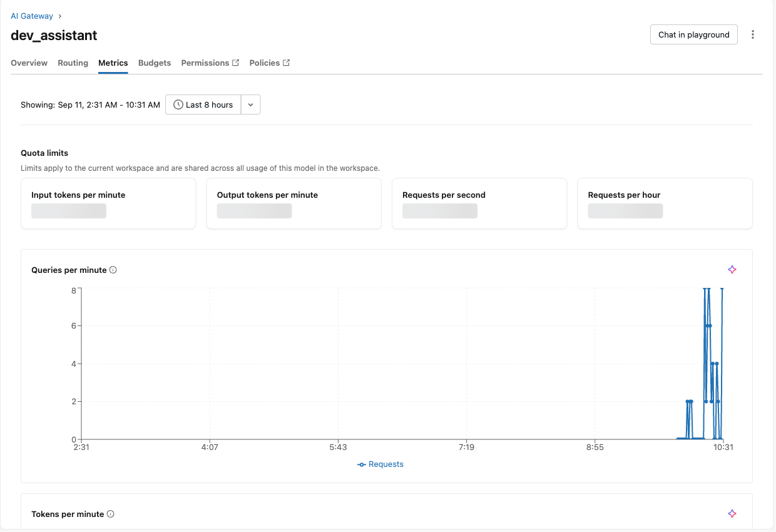Image resolution: width=776 pixels, height=532 pixels.
Task: Click the Limits apply to workspace description
Action: (200, 168)
